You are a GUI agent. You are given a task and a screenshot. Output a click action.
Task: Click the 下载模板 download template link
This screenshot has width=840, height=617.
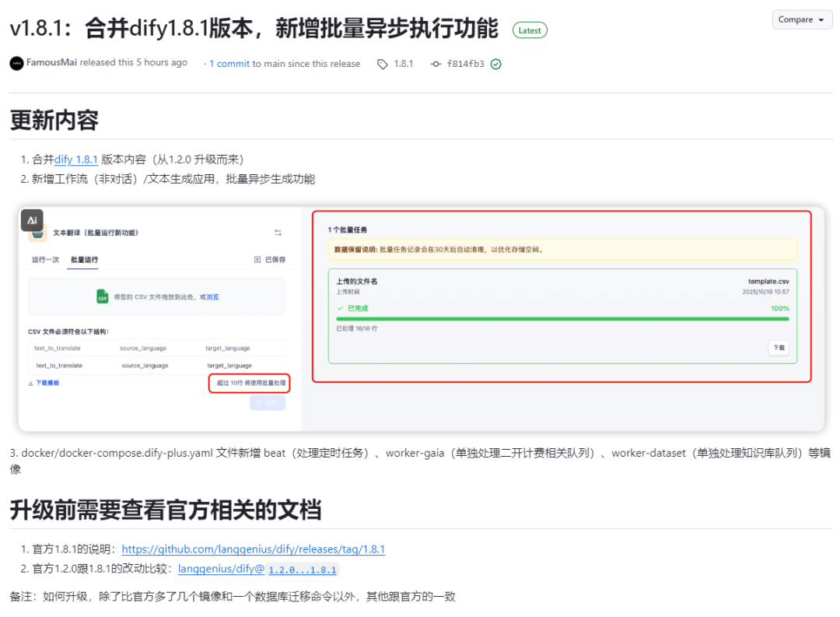click(44, 383)
